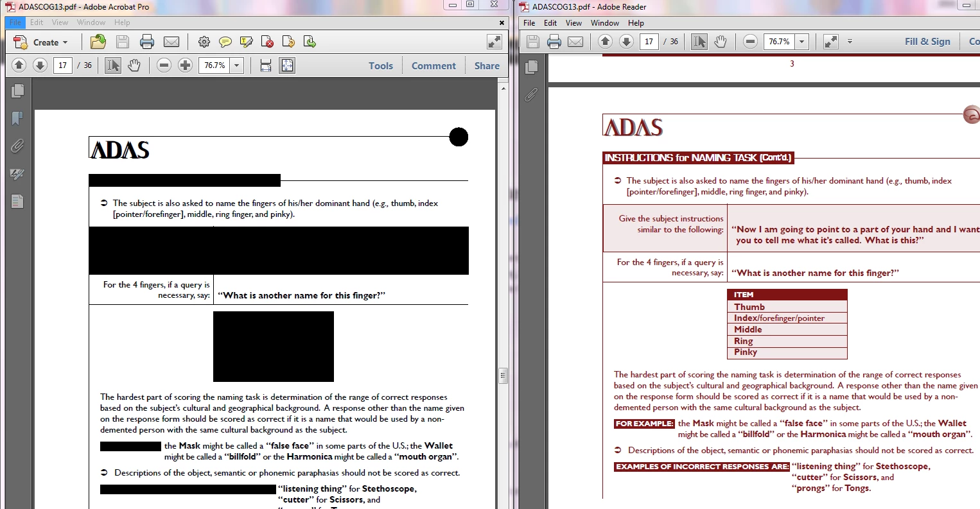Open File menu in Adobe Reader
This screenshot has height=509, width=980.
(529, 23)
